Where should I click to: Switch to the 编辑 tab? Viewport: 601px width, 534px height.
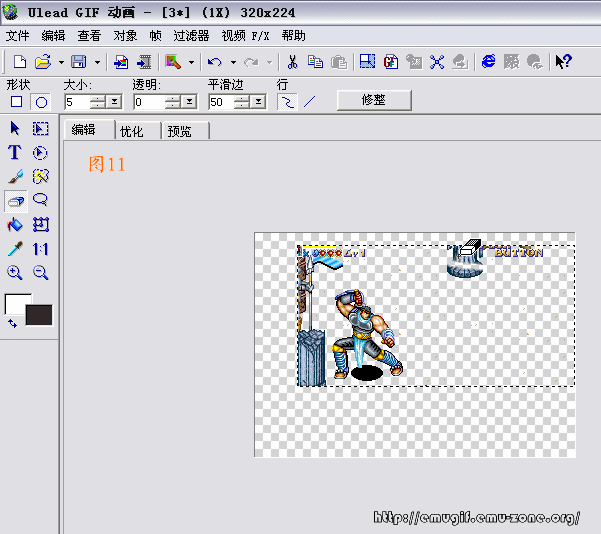(x=89, y=130)
